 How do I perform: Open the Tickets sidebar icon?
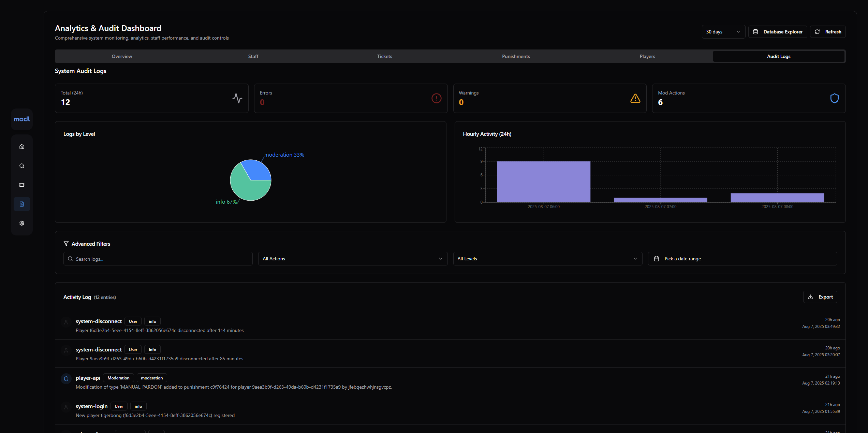22,185
